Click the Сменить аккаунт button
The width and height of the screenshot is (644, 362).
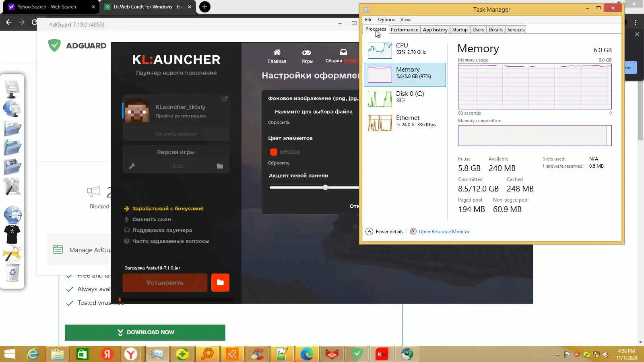pos(176,134)
